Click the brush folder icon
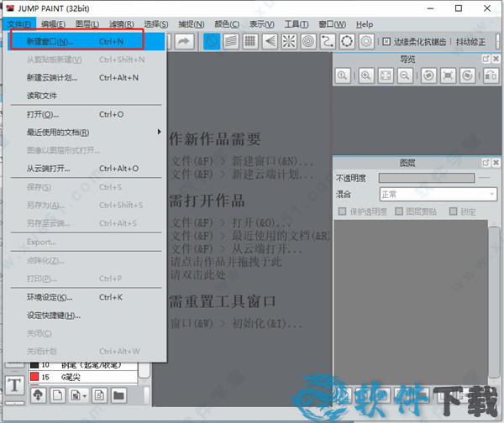 118,395
